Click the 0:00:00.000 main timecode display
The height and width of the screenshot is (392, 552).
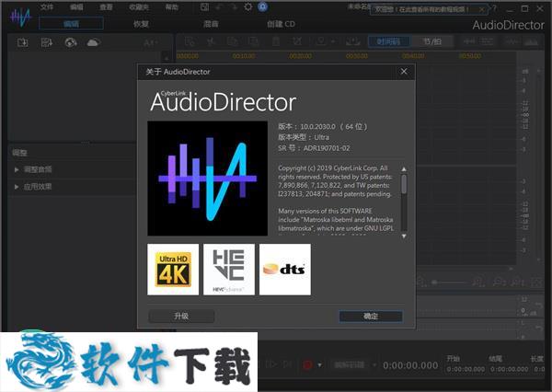click(x=410, y=365)
